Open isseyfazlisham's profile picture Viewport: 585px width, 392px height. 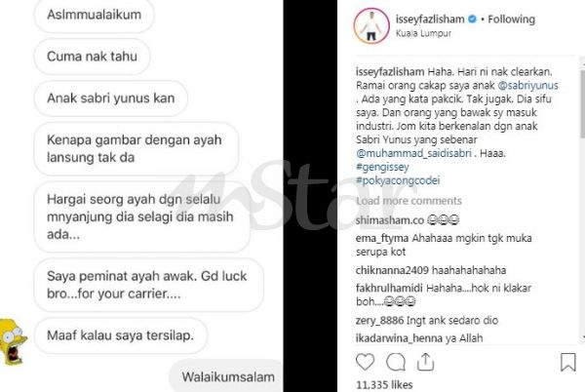point(371,25)
